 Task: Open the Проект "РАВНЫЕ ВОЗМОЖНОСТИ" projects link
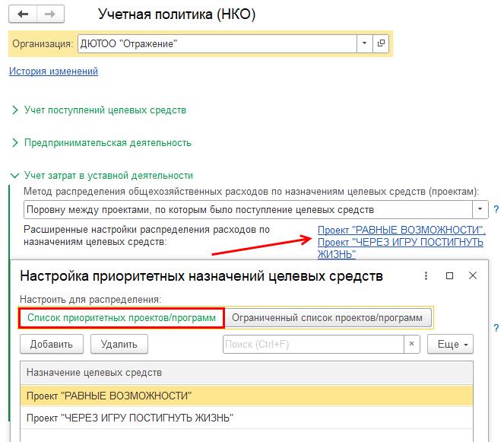click(x=401, y=242)
